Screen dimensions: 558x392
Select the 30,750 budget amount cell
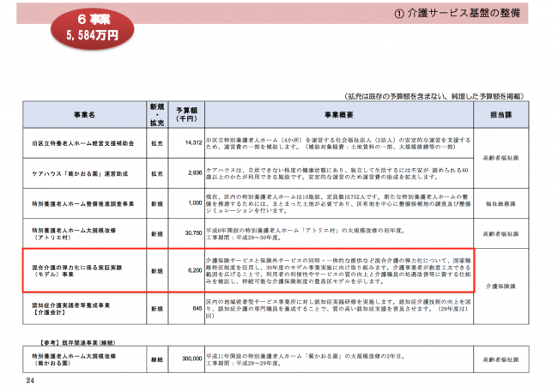pyautogui.click(x=191, y=232)
